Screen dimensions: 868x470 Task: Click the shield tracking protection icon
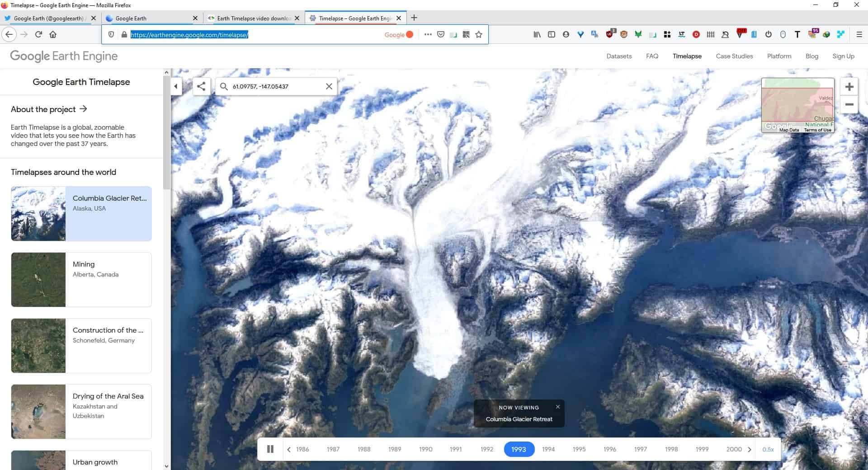coord(111,34)
